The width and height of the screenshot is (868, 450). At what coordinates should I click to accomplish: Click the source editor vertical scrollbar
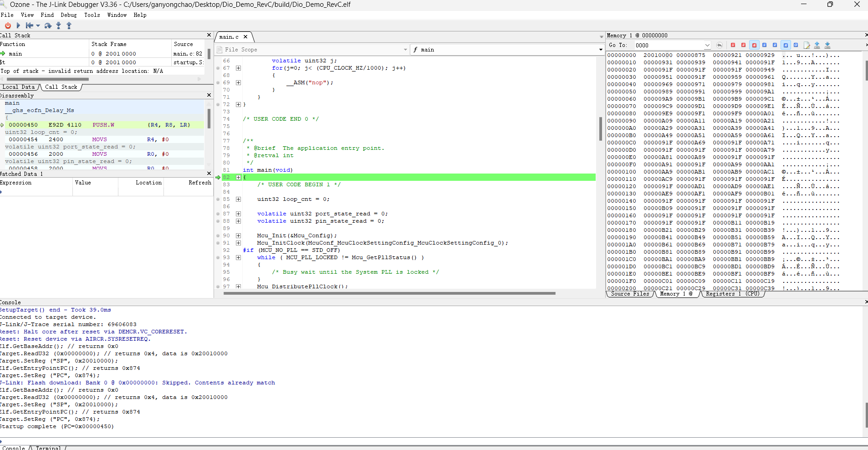click(x=601, y=129)
